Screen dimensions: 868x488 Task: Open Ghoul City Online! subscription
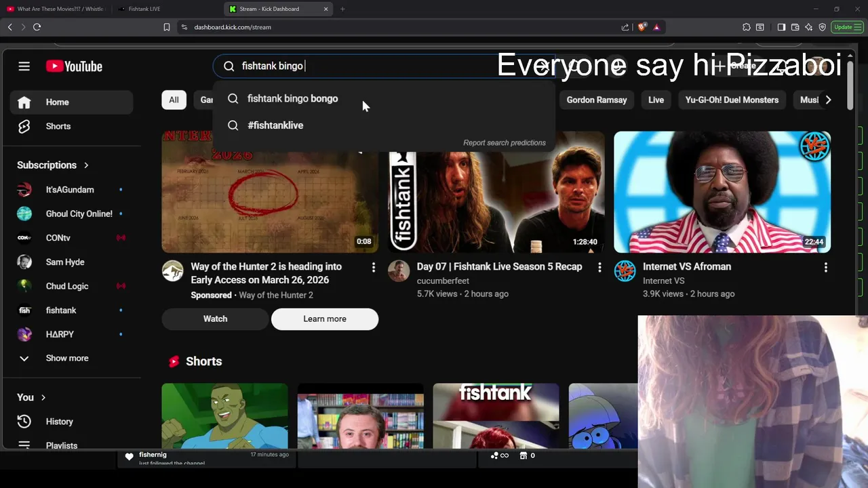(71, 213)
